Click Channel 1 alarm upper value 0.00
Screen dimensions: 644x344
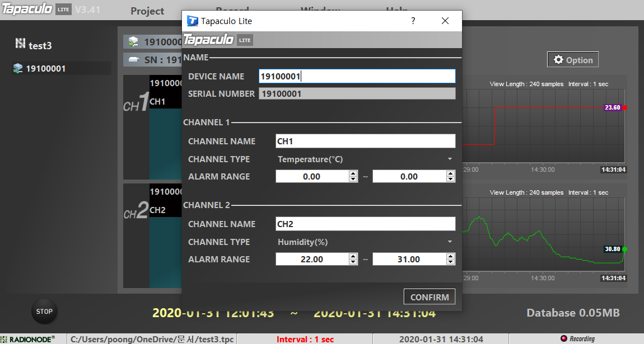409,176
